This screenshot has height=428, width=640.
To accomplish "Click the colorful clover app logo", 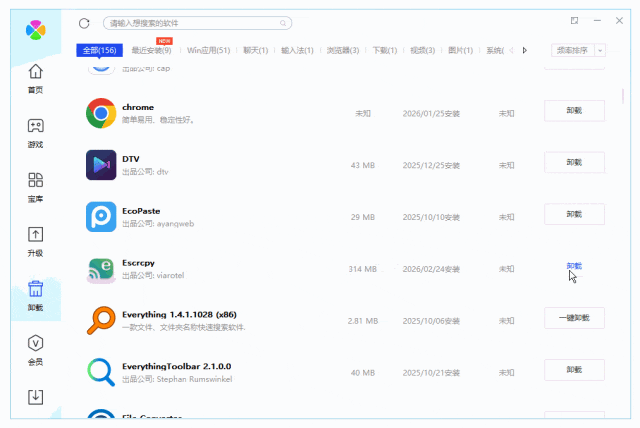I will pyautogui.click(x=36, y=30).
